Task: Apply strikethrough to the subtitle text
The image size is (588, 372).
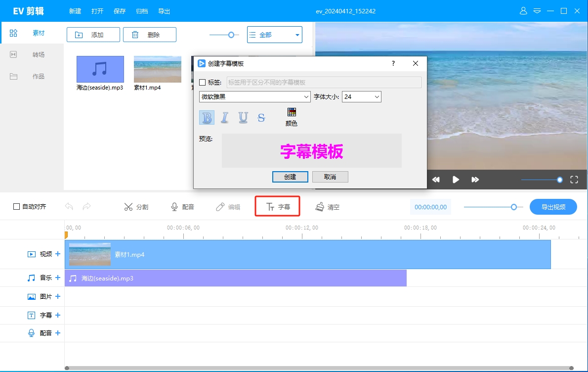Action: pos(260,117)
